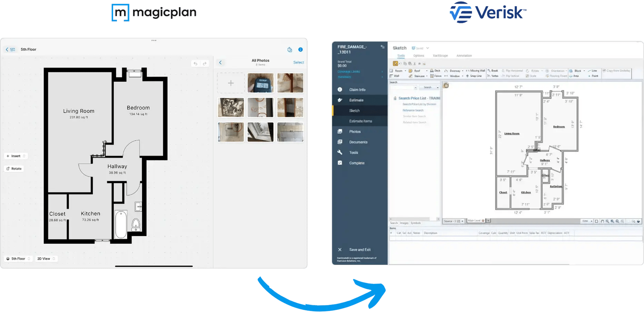Select the Living Room in the floor plan

coord(79,111)
